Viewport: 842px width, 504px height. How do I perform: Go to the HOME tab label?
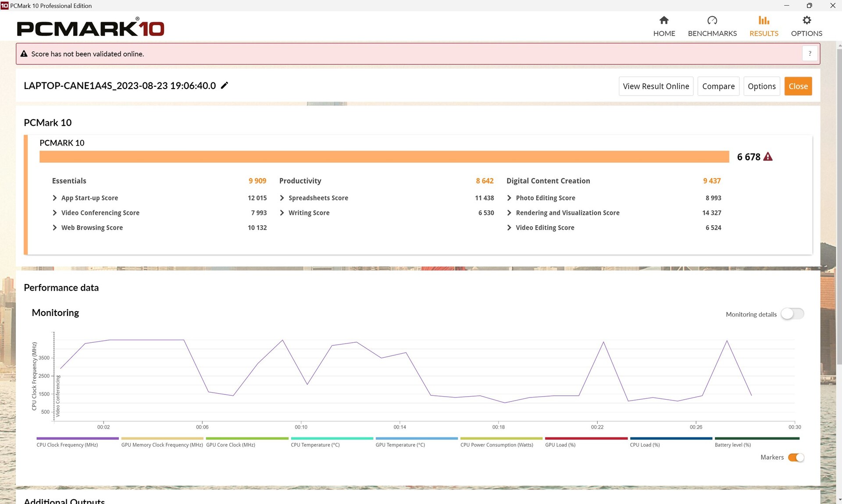[664, 33]
